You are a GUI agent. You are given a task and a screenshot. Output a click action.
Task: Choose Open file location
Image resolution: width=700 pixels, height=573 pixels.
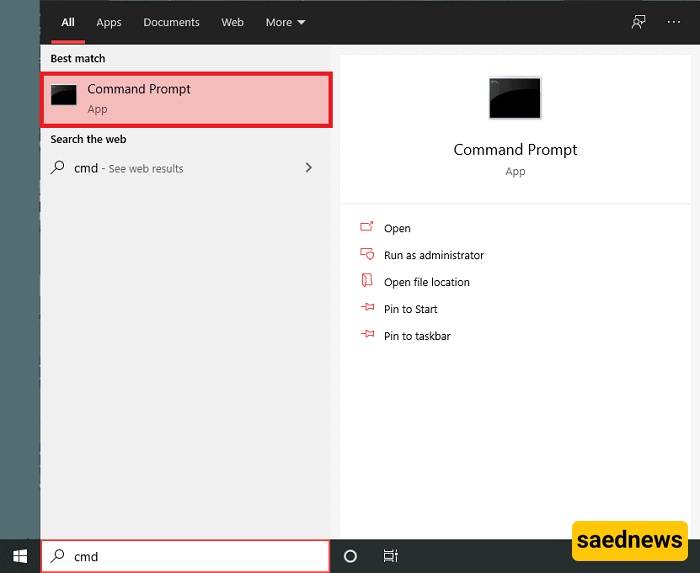[427, 282]
